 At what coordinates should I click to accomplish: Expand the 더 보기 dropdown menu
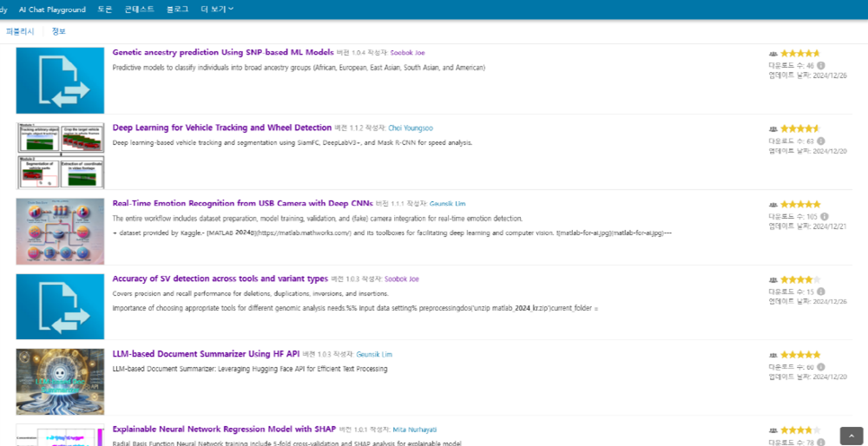click(217, 9)
